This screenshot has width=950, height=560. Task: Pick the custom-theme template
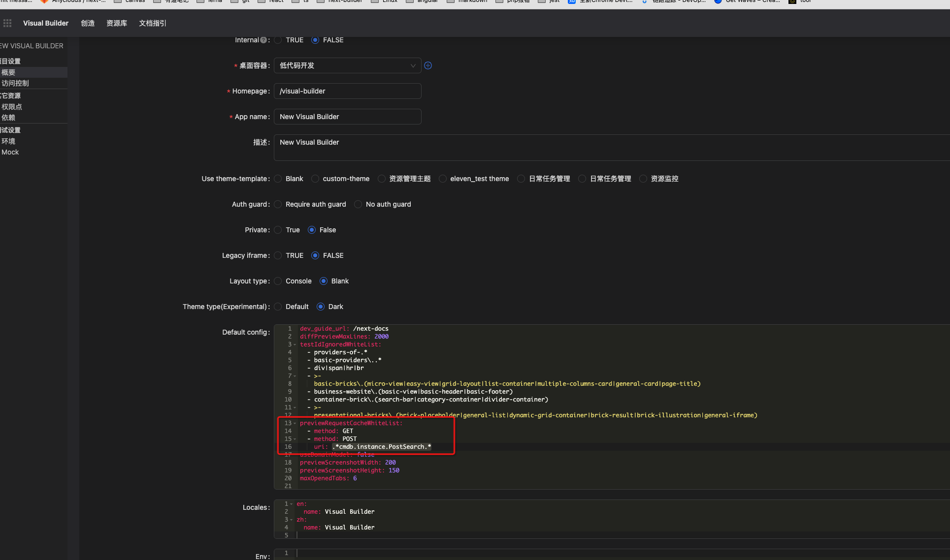pyautogui.click(x=315, y=179)
